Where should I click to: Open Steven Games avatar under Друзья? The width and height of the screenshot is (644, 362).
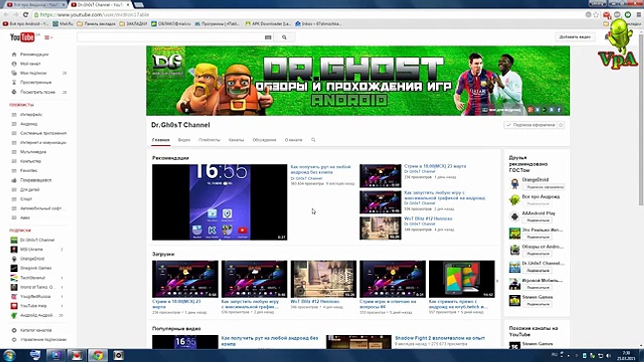tap(514, 300)
